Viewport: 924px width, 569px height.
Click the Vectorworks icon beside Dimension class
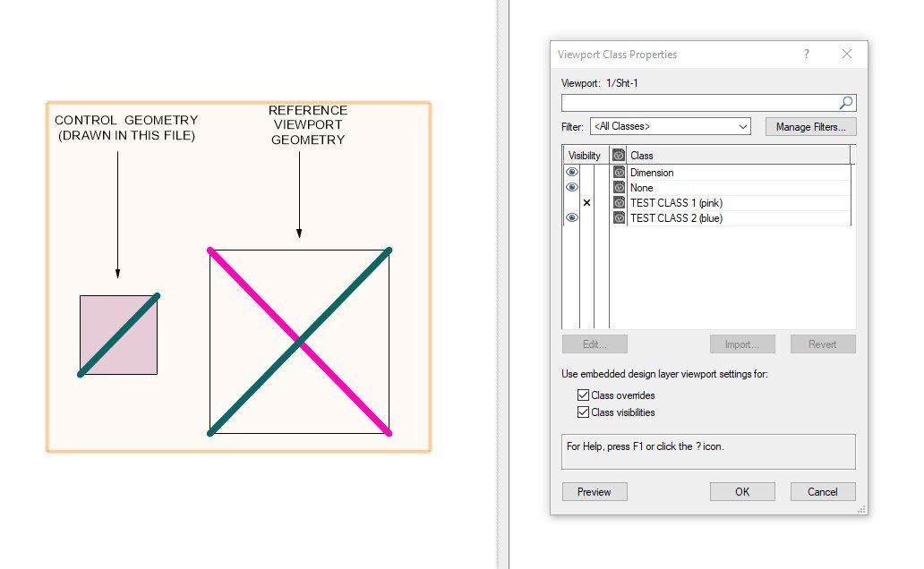618,172
